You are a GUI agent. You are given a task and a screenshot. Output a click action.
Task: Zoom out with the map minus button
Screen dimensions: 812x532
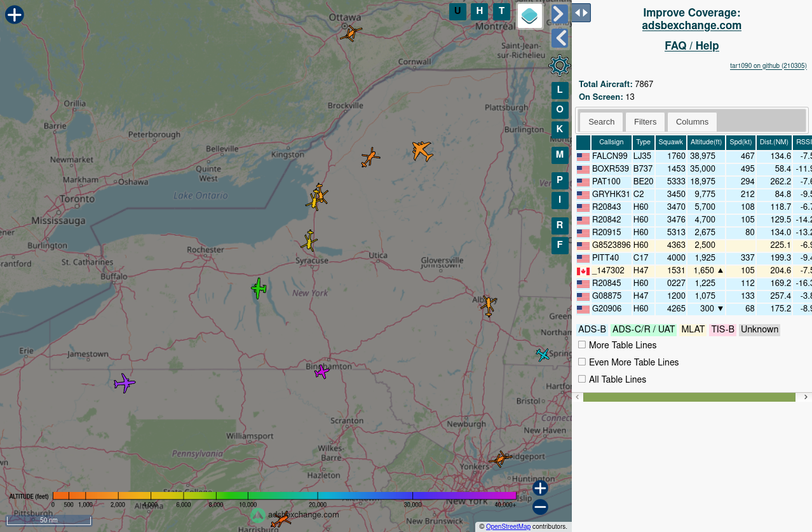point(540,507)
